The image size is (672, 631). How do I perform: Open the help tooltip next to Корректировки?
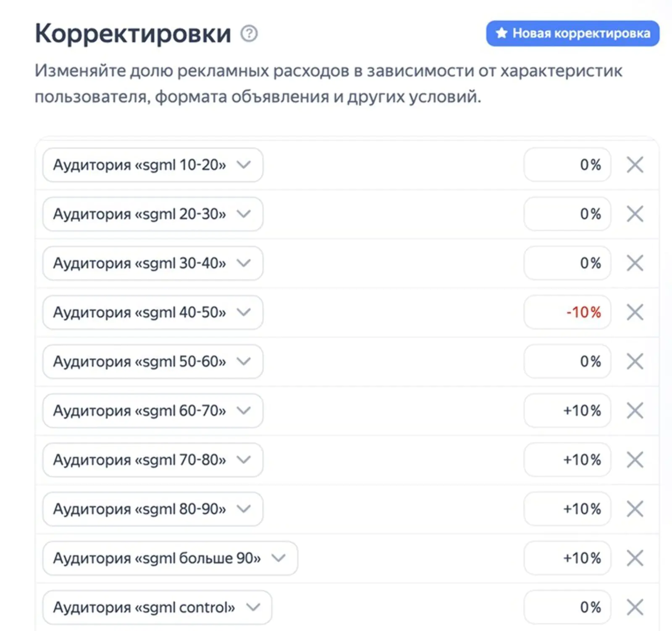click(249, 34)
